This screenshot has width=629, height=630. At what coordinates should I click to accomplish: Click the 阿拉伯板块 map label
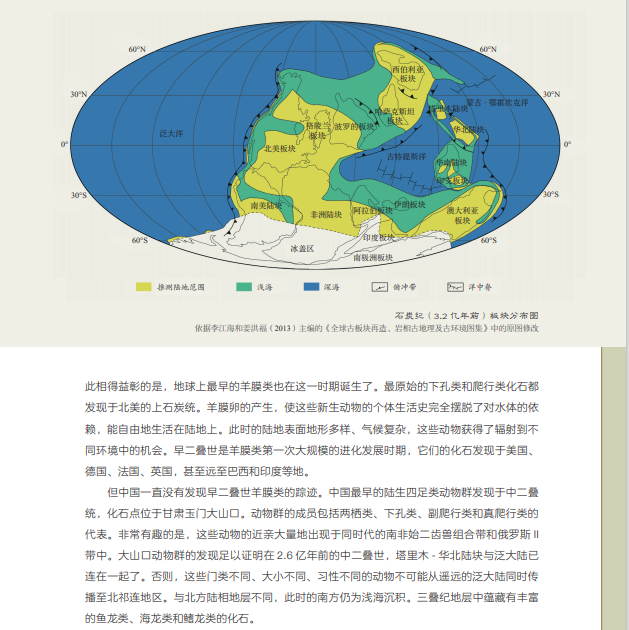pos(373,211)
